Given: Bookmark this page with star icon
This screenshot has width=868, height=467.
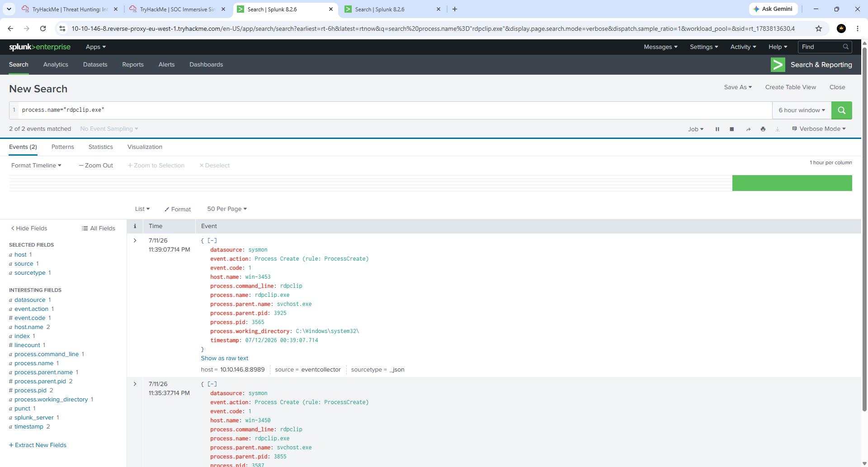Looking at the screenshot, I should (x=819, y=29).
